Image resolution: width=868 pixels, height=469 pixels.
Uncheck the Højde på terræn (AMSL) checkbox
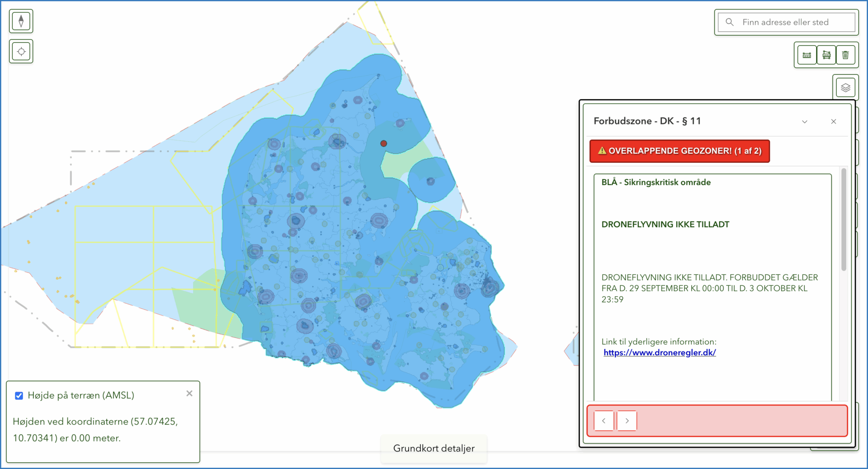coord(19,396)
